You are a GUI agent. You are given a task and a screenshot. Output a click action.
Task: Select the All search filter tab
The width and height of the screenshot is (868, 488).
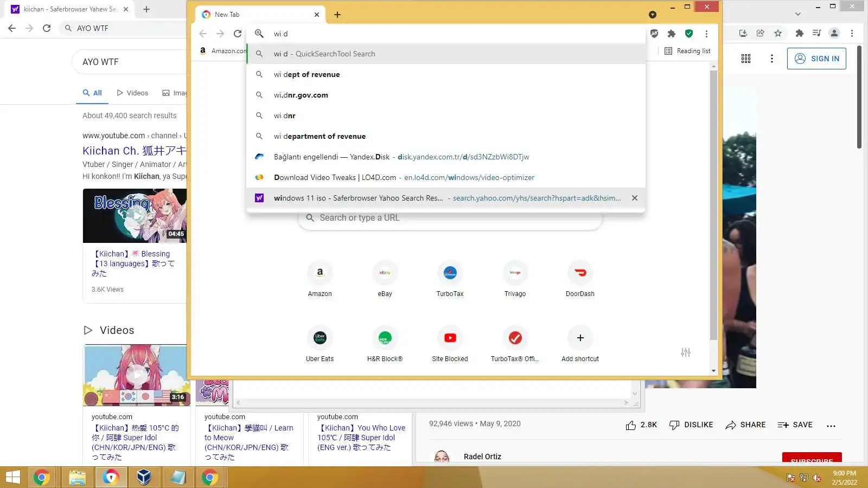tap(92, 93)
